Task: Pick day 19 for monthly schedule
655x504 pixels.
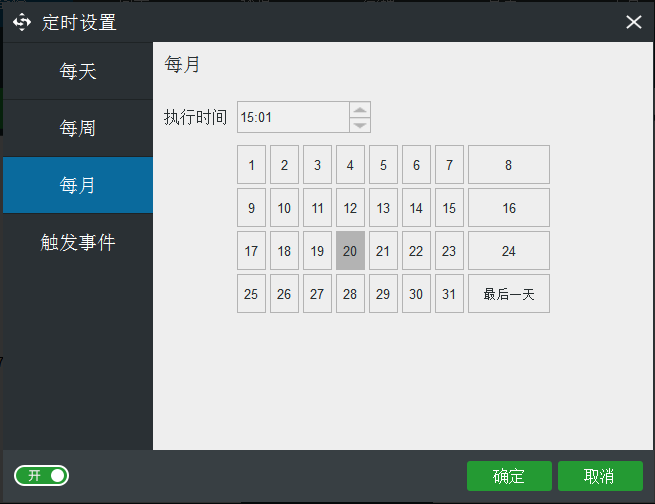Action: click(x=317, y=251)
